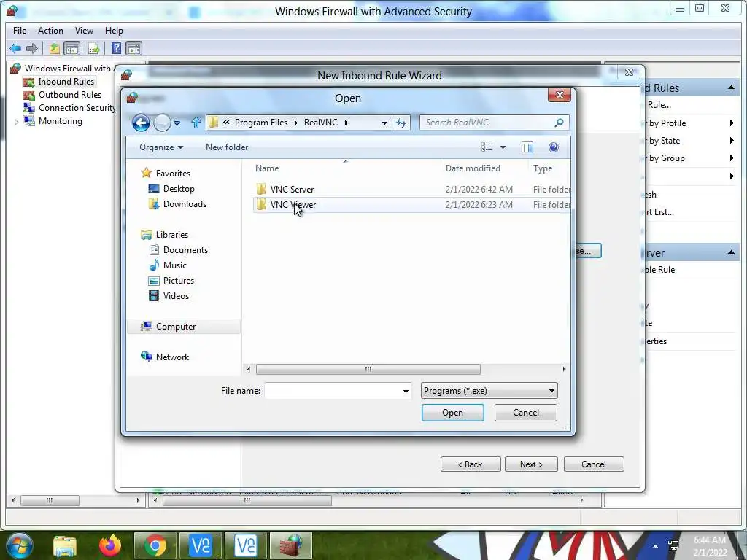This screenshot has height=560, width=747.
Task: Open the Help toolbar icon in the firewall window
Action: pyautogui.click(x=116, y=48)
